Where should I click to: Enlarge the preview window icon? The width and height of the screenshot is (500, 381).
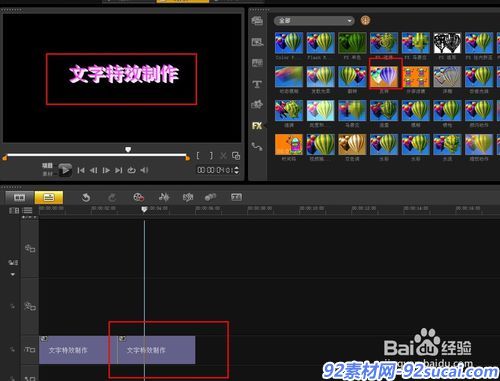pyautogui.click(x=236, y=156)
